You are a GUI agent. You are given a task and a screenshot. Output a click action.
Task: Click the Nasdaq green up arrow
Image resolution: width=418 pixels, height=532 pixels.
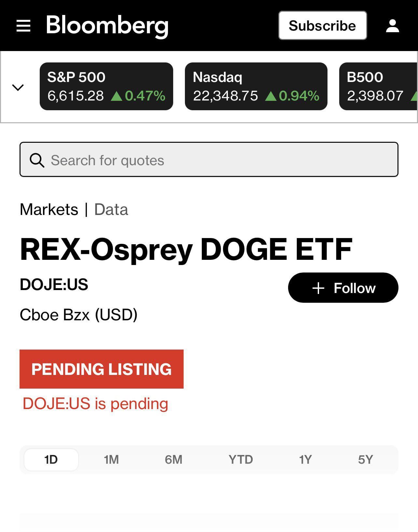pos(271,96)
